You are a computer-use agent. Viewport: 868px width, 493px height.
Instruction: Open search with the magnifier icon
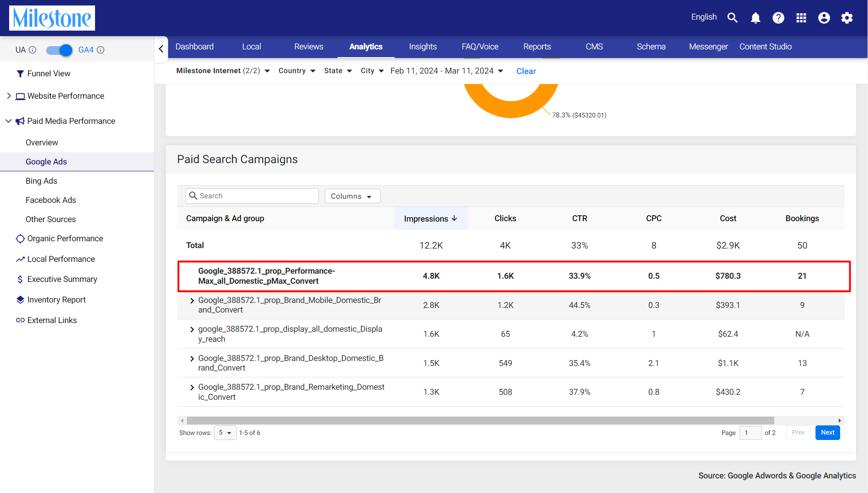pyautogui.click(x=732, y=18)
